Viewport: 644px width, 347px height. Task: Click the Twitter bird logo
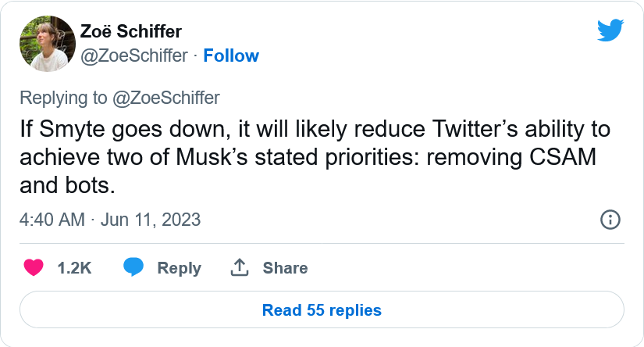click(x=610, y=30)
